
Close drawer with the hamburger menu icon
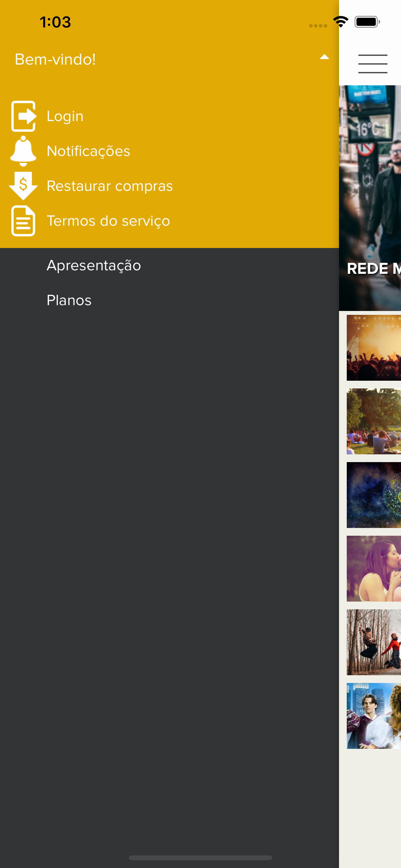(373, 64)
